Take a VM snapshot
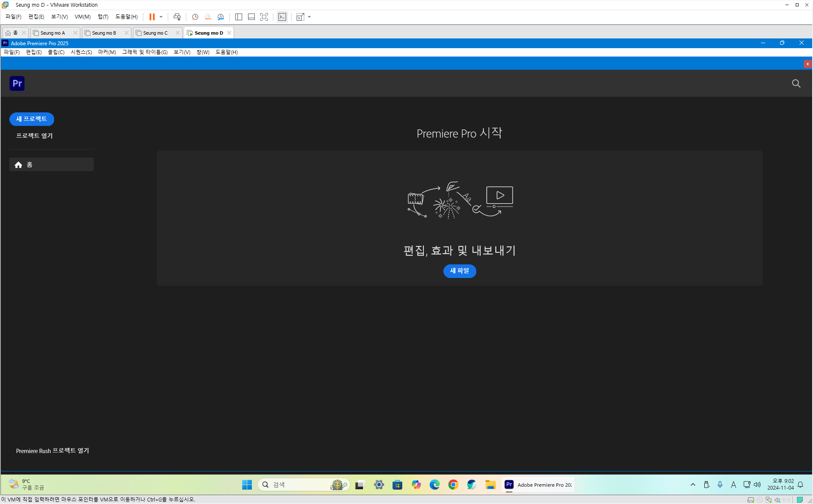This screenshot has width=813, height=504. [195, 17]
